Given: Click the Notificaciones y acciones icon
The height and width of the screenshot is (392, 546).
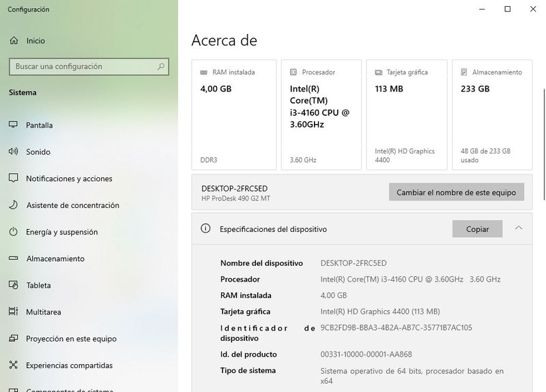Looking at the screenshot, I should pyautogui.click(x=13, y=178).
